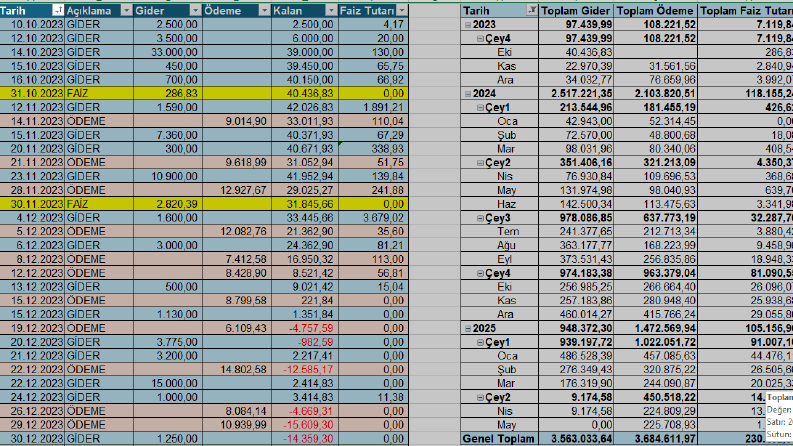Collapse the Çey2 group with total 351.406,16
Image resolution: width=793 pixels, height=446 pixels.
pyautogui.click(x=480, y=163)
